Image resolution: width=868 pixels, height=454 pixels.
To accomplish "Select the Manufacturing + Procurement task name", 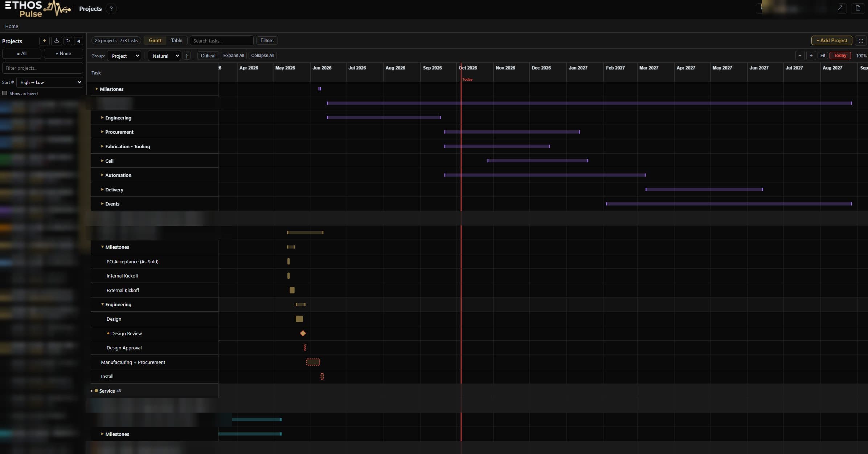I will [133, 362].
